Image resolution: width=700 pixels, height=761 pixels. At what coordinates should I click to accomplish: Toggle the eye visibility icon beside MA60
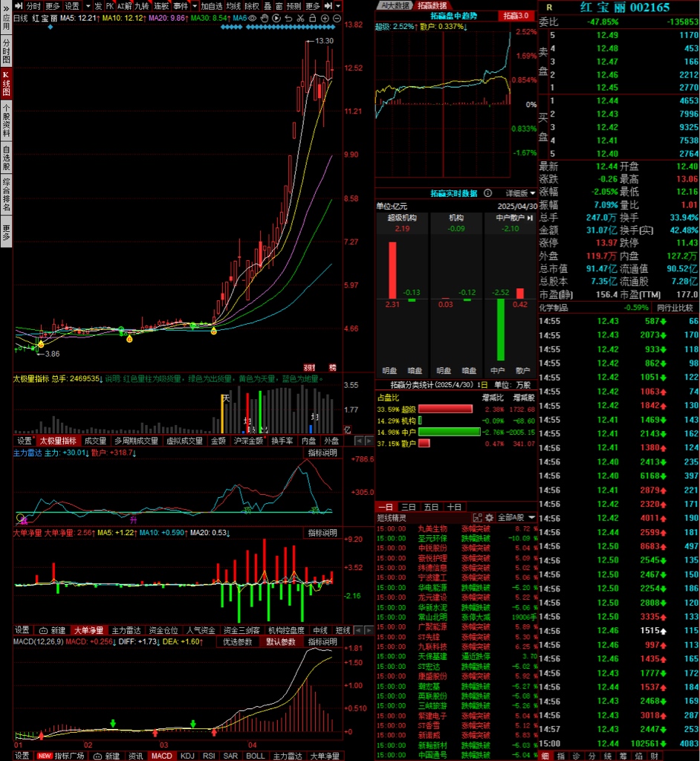coord(253,18)
